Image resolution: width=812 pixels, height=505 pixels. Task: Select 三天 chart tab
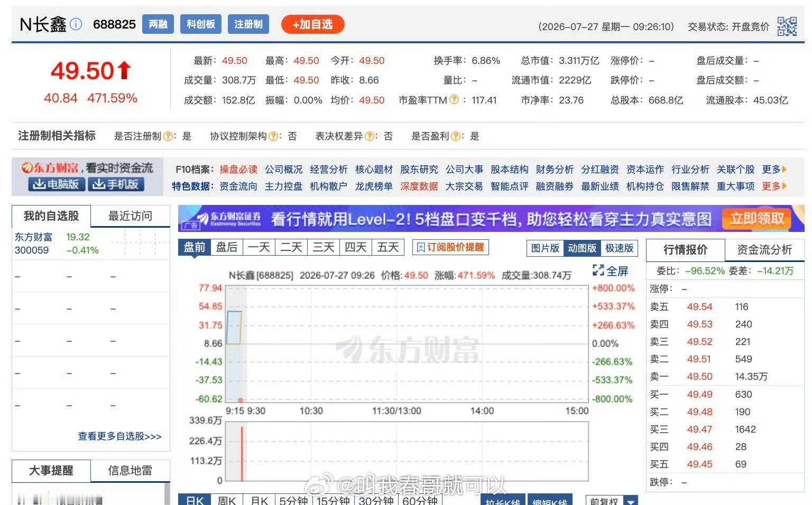pos(324,247)
